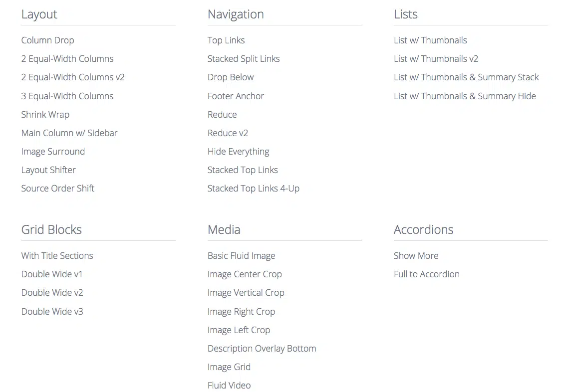Choose the Footer Anchor navigation link
Screen dimensions: 563x392
236,96
